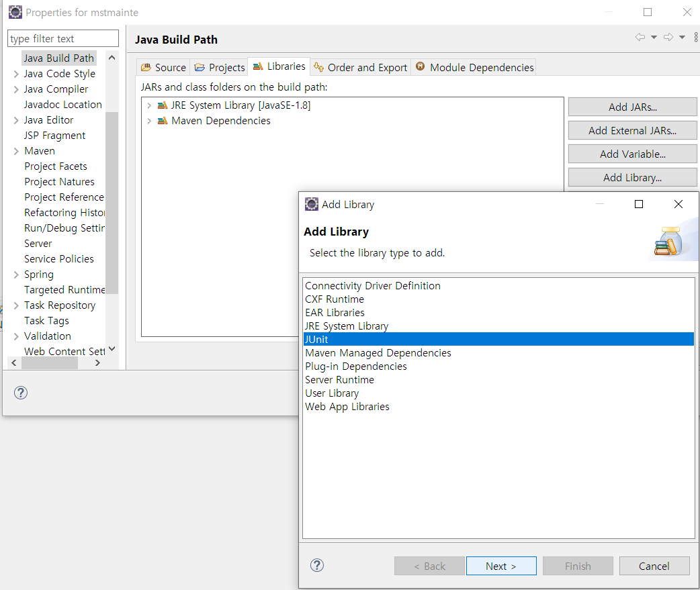Click the Add JARs... button
This screenshot has height=590, width=700.
point(632,107)
